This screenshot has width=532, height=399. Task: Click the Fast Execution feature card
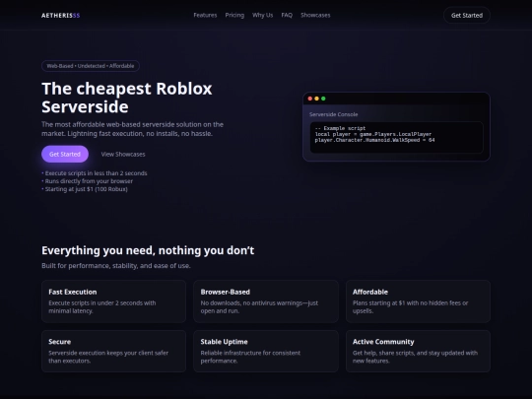[x=113, y=301]
